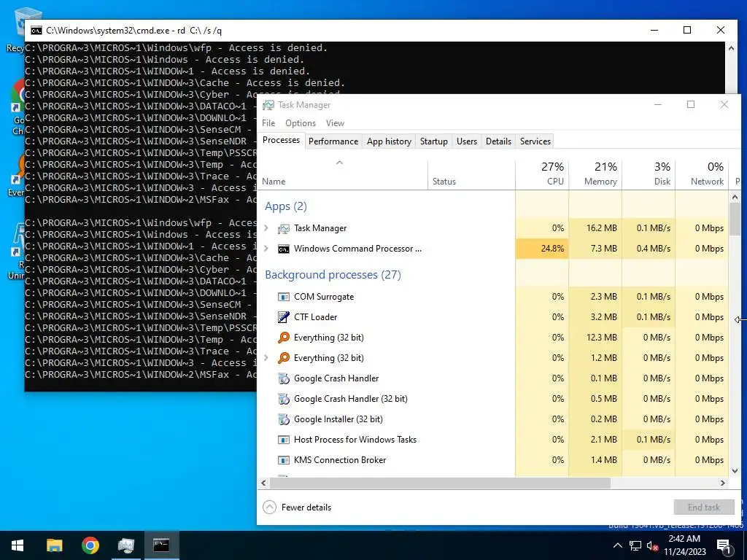The width and height of the screenshot is (747, 560).
Task: Sort processes by Network column header
Action: [703, 174]
